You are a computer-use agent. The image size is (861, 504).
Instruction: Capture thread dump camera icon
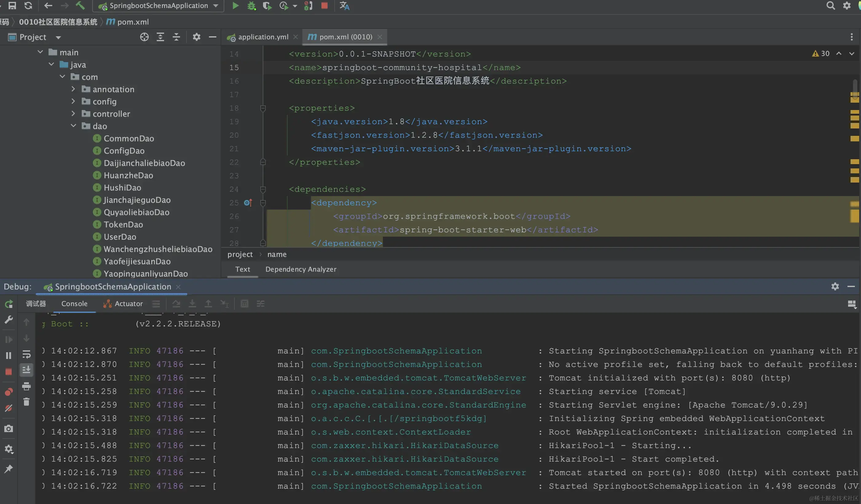(9, 428)
